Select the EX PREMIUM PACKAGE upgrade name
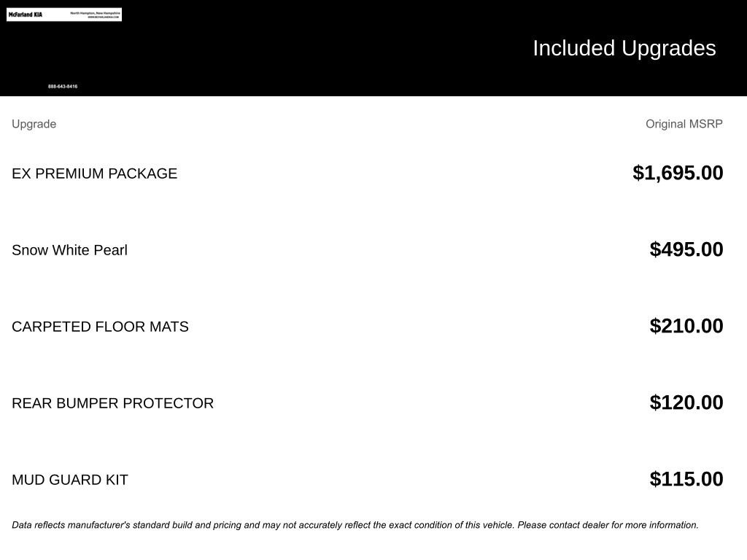This screenshot has width=747, height=560. point(94,174)
